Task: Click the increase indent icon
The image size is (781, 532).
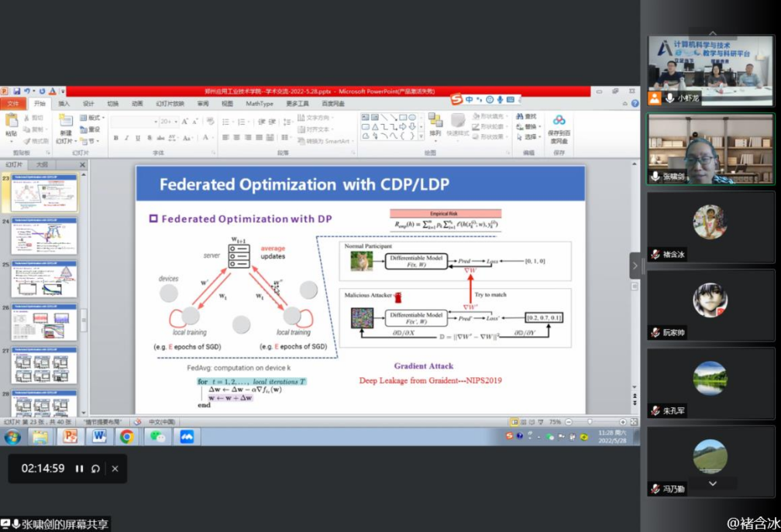Action: coord(272,122)
